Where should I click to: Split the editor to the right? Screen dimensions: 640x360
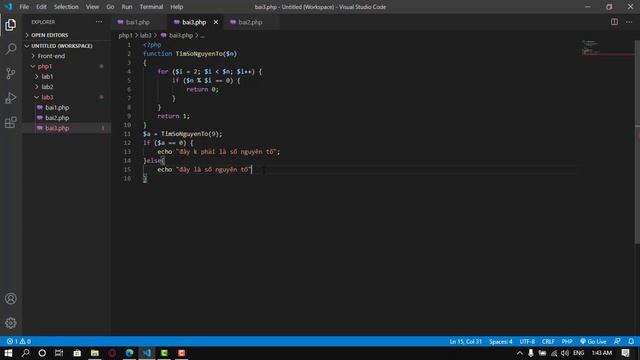(614, 22)
